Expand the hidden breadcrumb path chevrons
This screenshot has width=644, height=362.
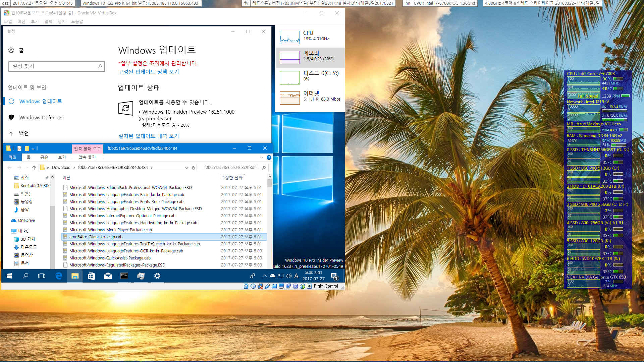(48, 168)
